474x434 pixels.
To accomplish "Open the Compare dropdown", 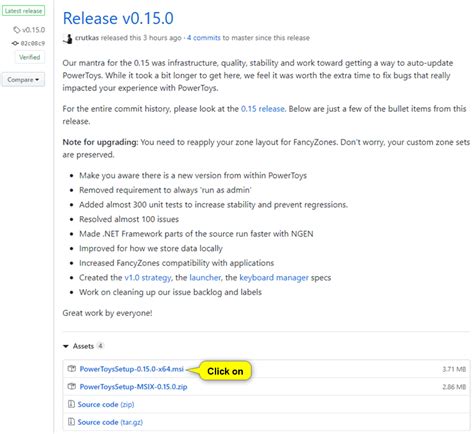I will [23, 80].
